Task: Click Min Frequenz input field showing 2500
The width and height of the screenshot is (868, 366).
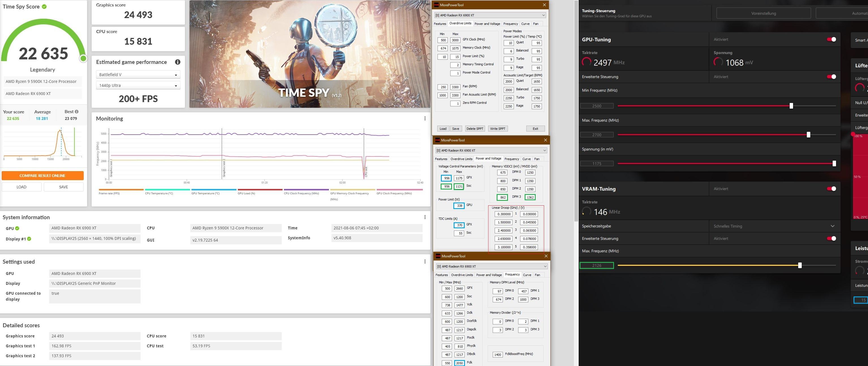Action: click(597, 106)
